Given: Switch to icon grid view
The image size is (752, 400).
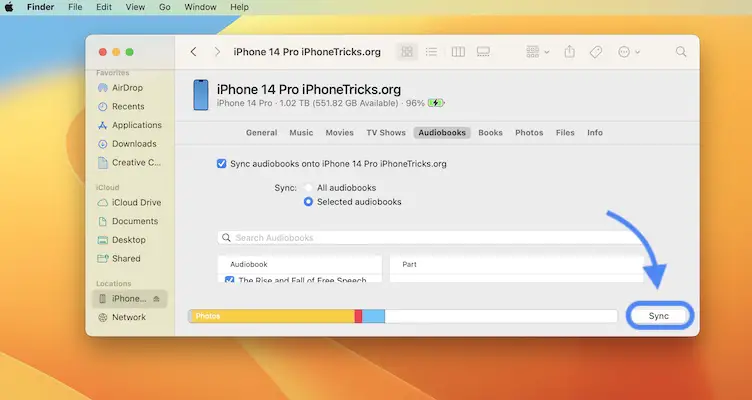Looking at the screenshot, I should tap(407, 51).
